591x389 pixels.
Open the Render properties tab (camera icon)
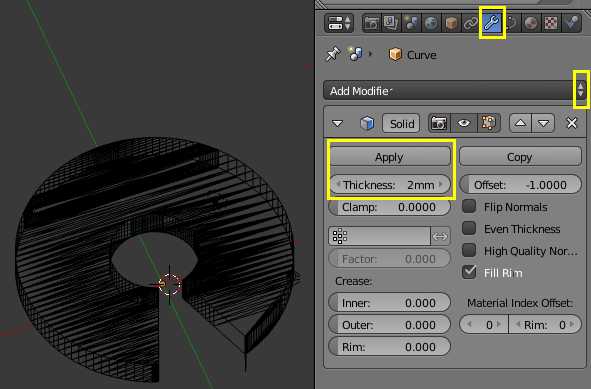click(371, 23)
